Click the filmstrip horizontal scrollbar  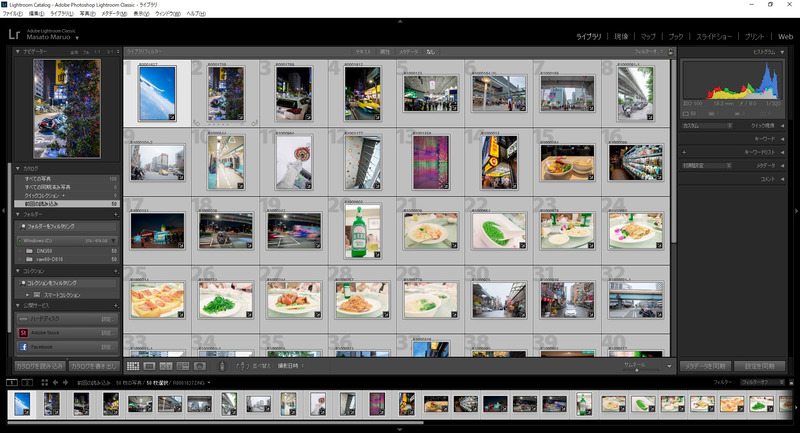click(x=215, y=422)
